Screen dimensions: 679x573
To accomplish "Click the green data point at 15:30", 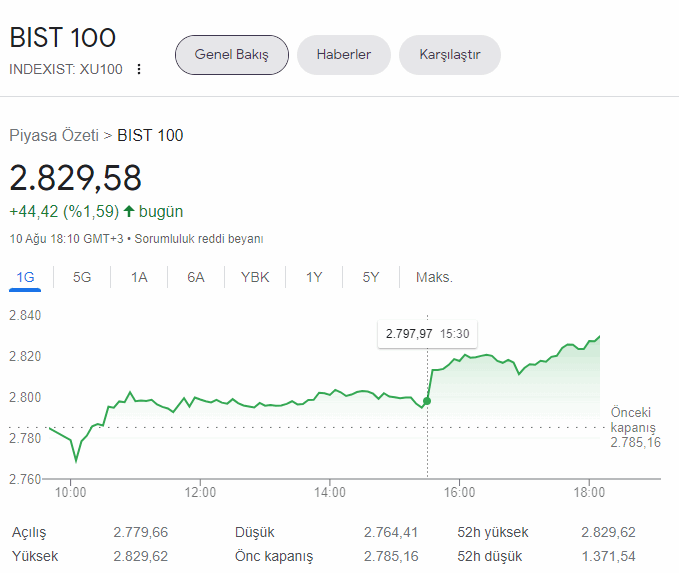I will (427, 401).
